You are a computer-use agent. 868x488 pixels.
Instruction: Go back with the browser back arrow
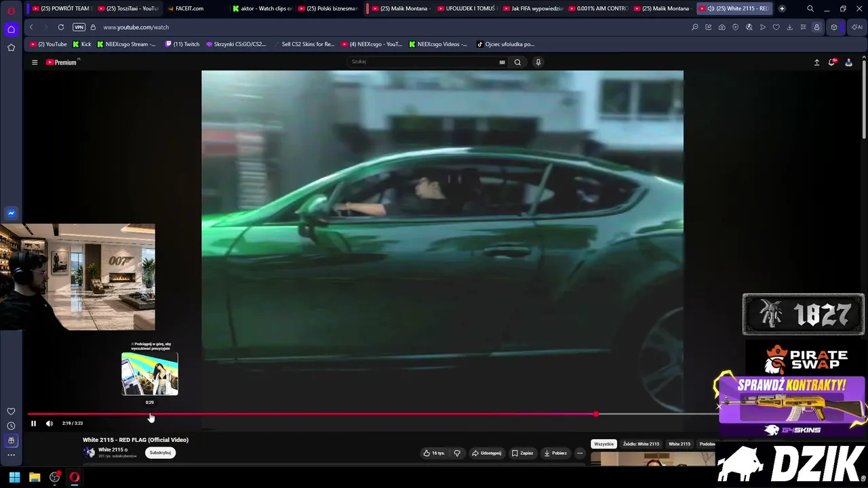(x=31, y=27)
